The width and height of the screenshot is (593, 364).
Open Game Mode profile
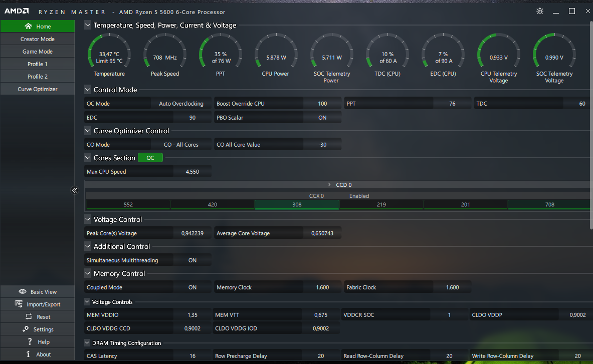point(38,52)
